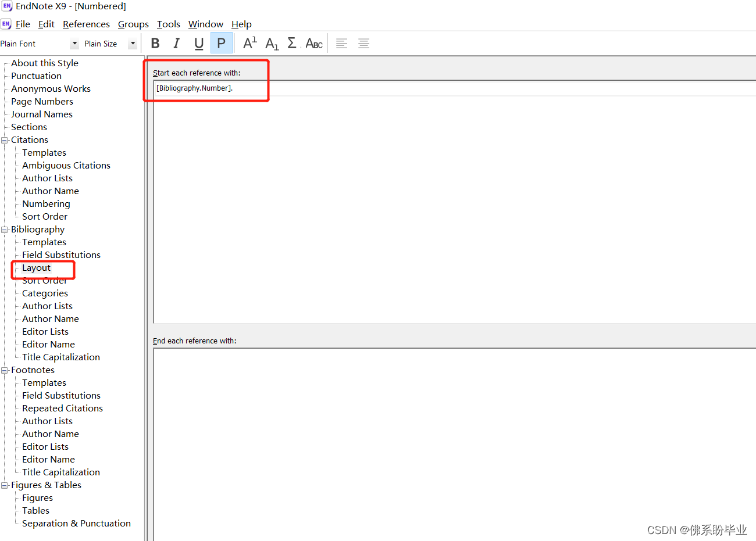This screenshot has height=541, width=756.
Task: Select About this Style
Action: [45, 63]
